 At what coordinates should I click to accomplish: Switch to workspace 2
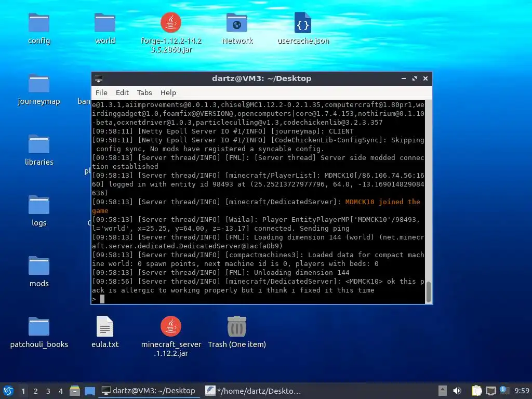36,391
